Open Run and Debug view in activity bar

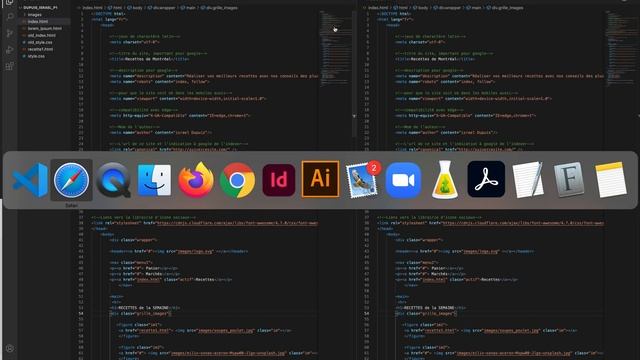point(10,50)
